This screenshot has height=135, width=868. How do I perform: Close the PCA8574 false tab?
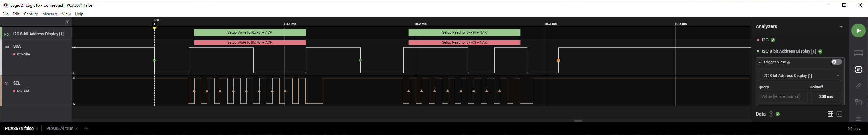click(x=37, y=129)
